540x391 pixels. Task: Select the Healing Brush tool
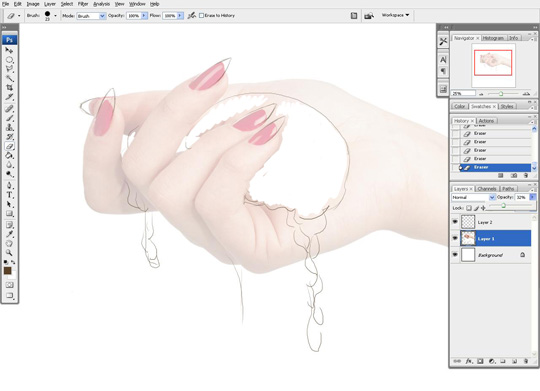point(9,109)
